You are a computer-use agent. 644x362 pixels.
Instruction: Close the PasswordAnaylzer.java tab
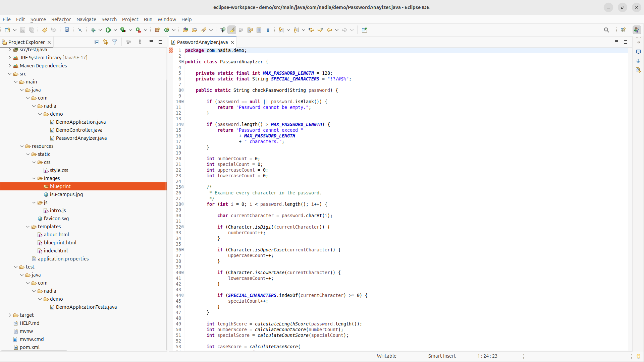coord(232,42)
